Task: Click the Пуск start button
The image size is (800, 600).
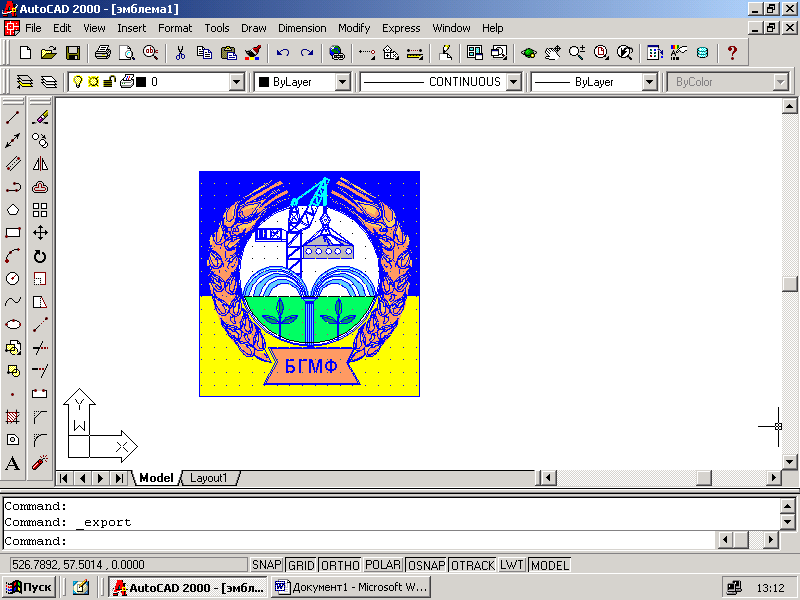Action: click(30, 587)
